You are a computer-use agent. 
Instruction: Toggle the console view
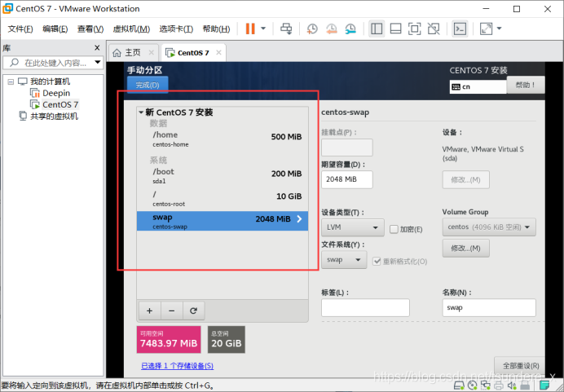[x=460, y=29]
